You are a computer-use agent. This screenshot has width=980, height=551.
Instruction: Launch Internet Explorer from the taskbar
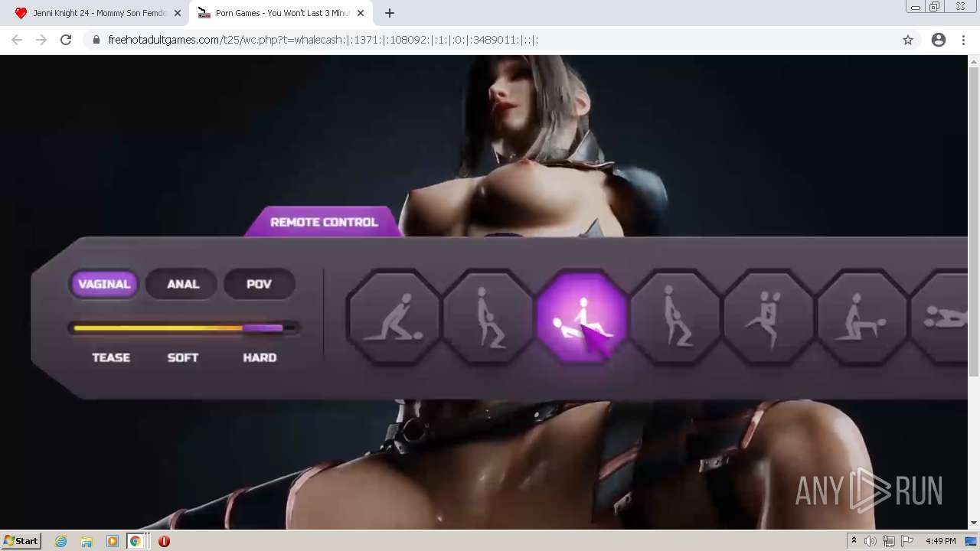coord(61,541)
